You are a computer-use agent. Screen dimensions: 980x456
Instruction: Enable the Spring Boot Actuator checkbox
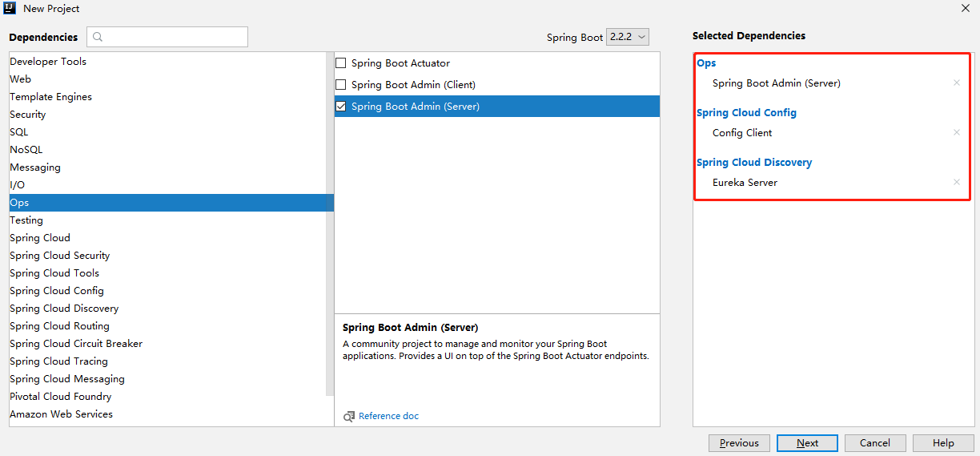[341, 63]
